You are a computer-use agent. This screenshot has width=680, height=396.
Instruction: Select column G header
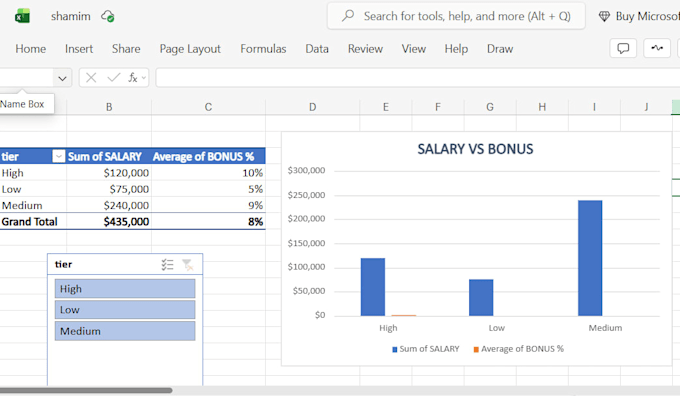click(x=490, y=107)
